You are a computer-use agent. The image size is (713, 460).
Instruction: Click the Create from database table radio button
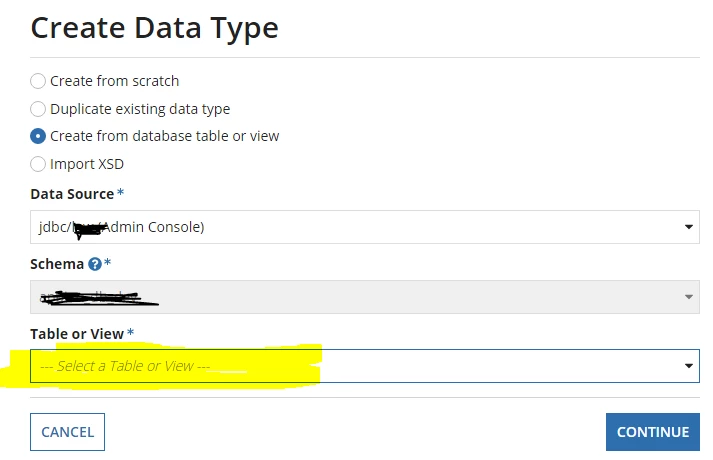tap(38, 136)
